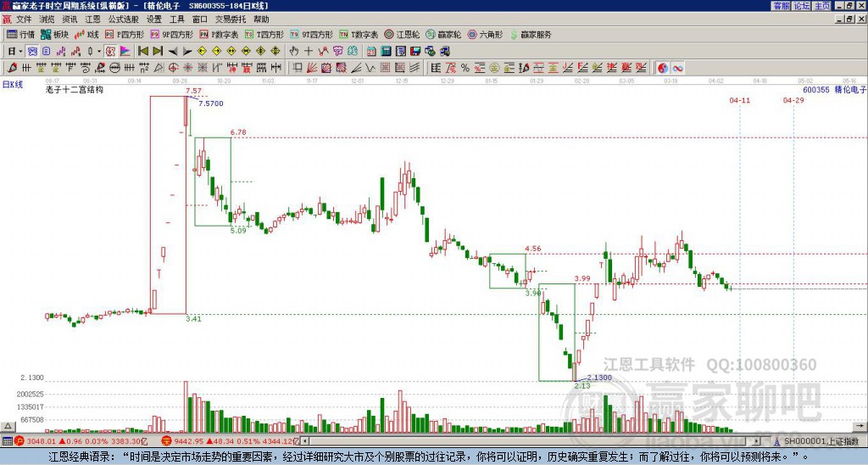Move chart right with black arrow

[x=187, y=52]
